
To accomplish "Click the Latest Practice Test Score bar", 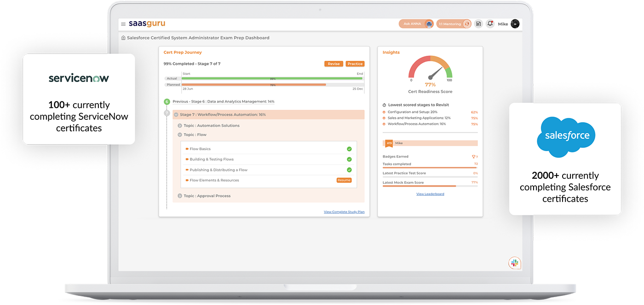I will [430, 177].
